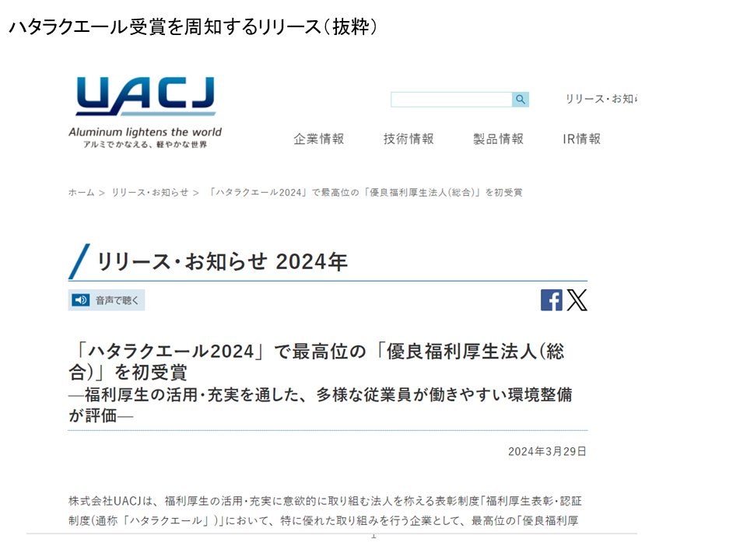The image size is (747, 560).
Task: Click the top-right リリース・お知らせ header link
Action: coord(601,100)
